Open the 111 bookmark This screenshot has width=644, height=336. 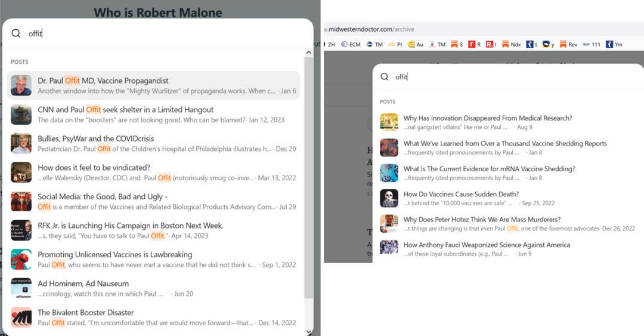(592, 44)
